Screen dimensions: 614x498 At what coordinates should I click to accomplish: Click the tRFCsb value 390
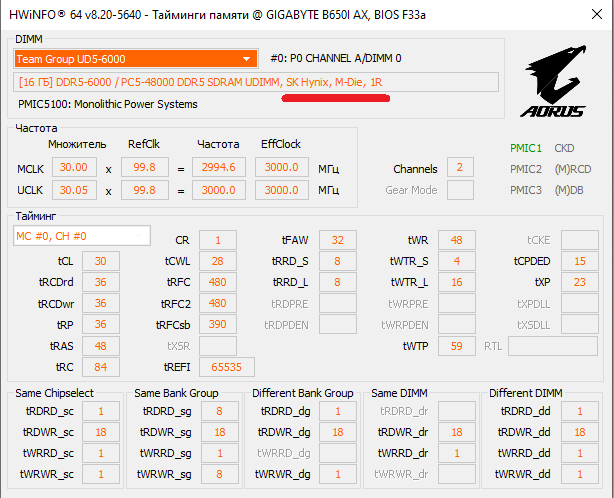point(218,325)
